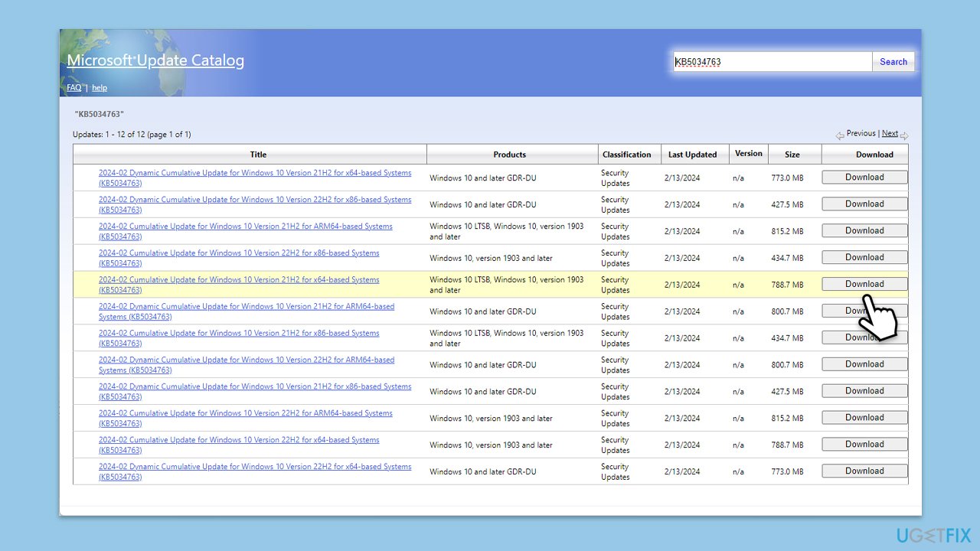This screenshot has height=551, width=980.
Task: Open Dynamic Cumulative Update 21H2 x86-based link
Action: [255, 392]
